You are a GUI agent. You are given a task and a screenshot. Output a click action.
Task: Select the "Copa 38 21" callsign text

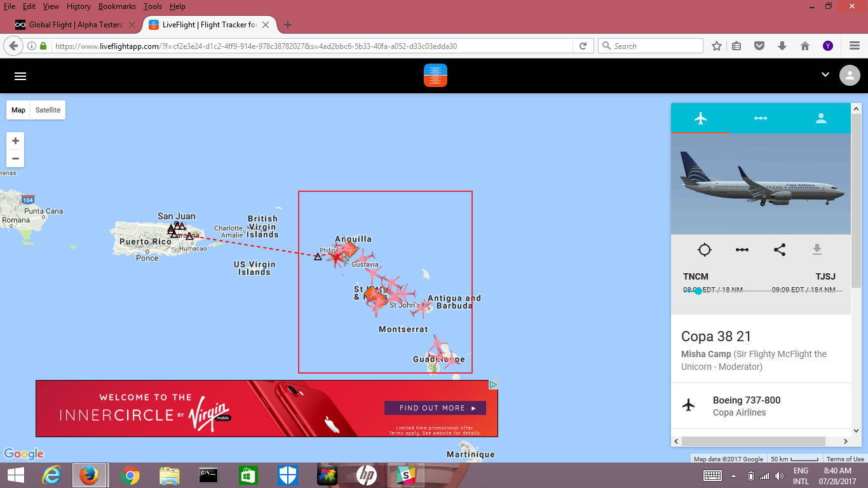click(716, 336)
